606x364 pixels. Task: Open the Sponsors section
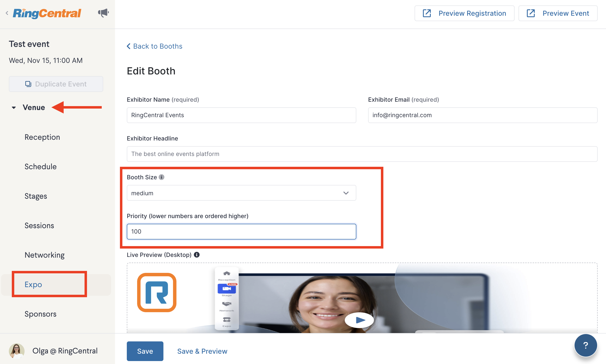coord(41,314)
